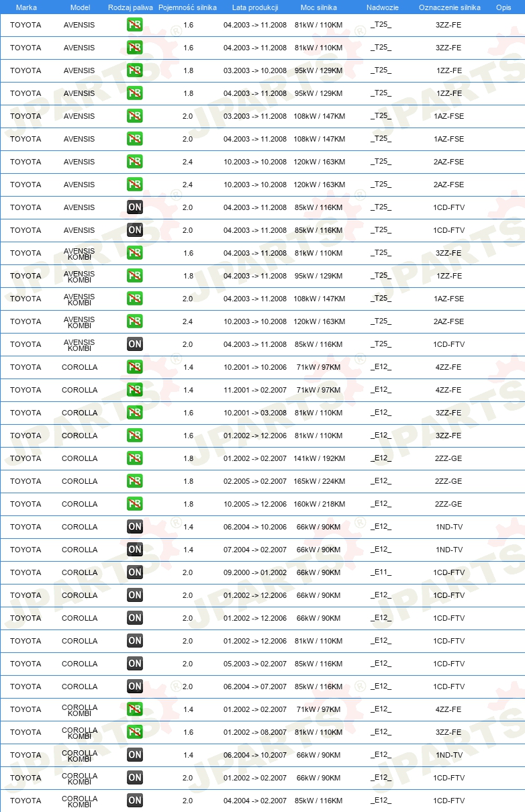Click petrol icon for Corolla 1.4 from 11.2001
Viewport: 525px width, 812px height.
[x=134, y=390]
